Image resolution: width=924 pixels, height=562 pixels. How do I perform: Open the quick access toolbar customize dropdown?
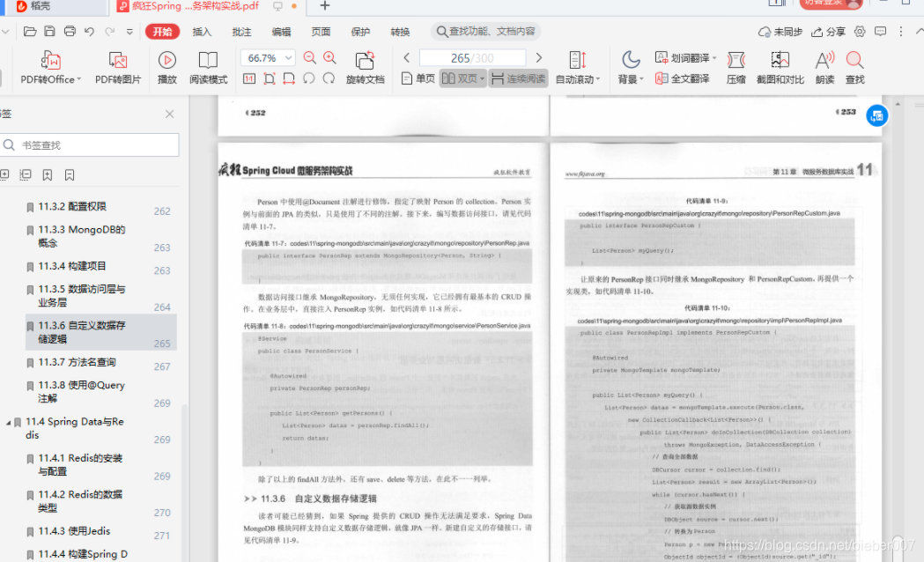point(129,32)
